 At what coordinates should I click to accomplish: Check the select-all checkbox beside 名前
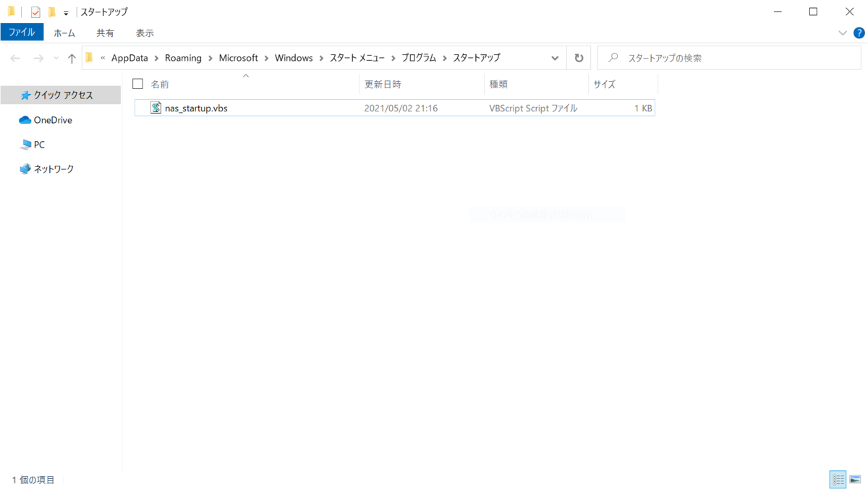(137, 83)
